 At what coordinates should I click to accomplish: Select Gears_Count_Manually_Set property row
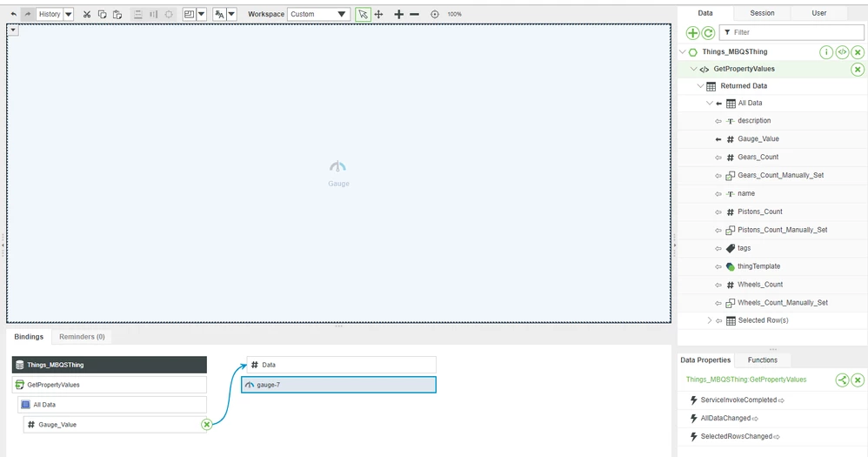tap(773, 176)
